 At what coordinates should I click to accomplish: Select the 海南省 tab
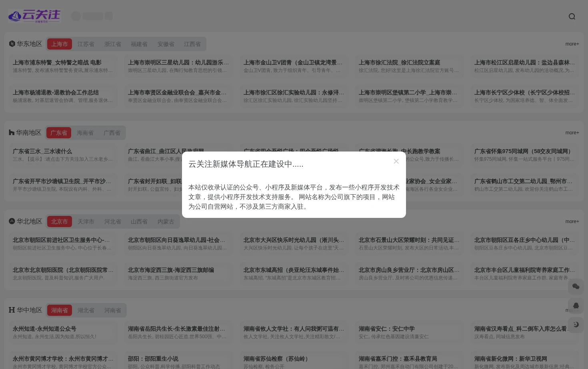tap(85, 133)
